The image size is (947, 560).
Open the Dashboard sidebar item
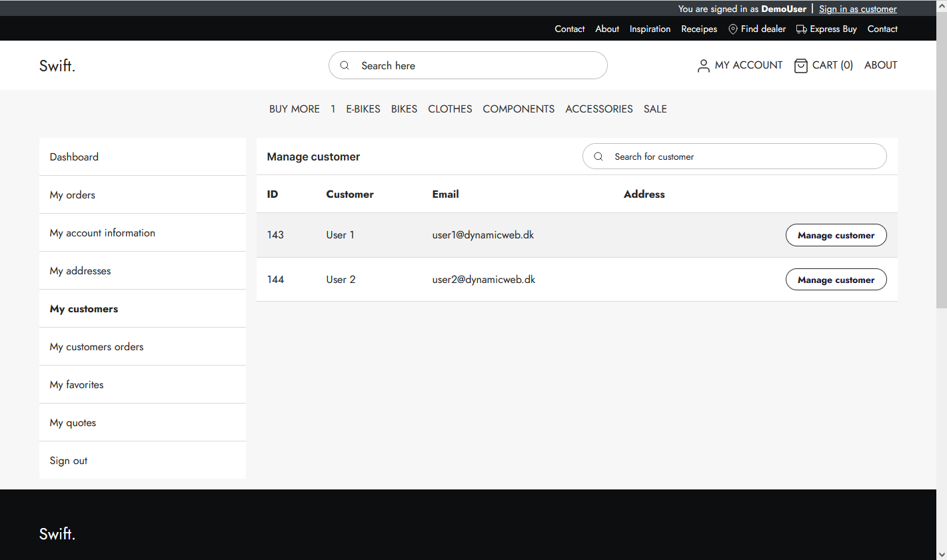[x=143, y=156]
